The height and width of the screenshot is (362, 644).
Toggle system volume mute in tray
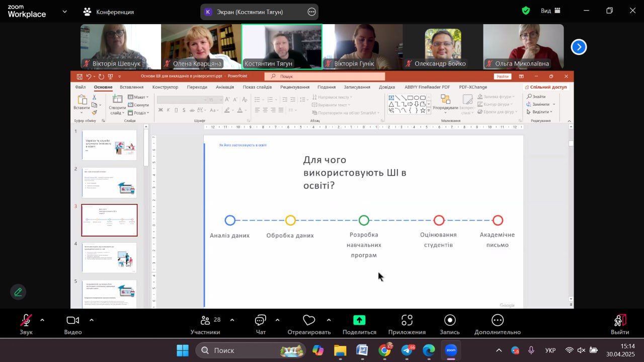[581, 350]
